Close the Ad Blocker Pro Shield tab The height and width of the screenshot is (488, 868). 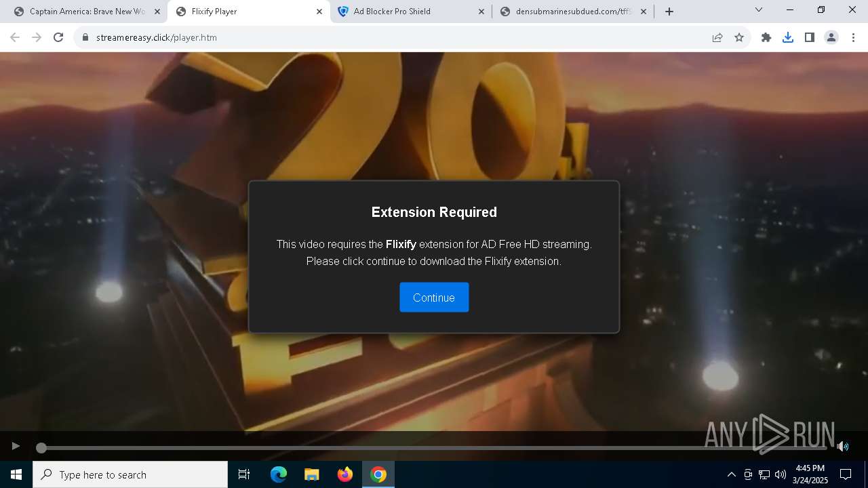click(481, 12)
